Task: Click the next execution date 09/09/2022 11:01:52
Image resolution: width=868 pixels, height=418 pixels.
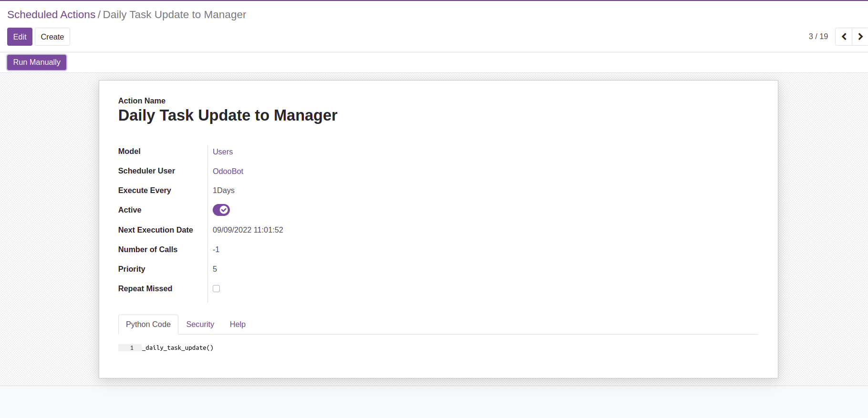Action: click(x=248, y=230)
